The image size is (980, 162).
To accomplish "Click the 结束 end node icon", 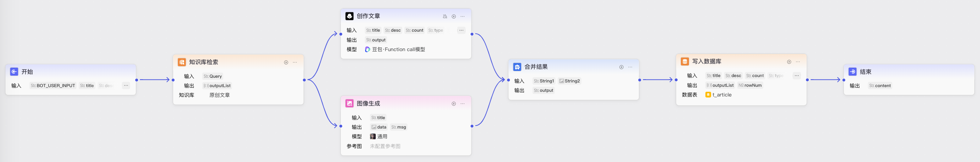I will pos(852,72).
